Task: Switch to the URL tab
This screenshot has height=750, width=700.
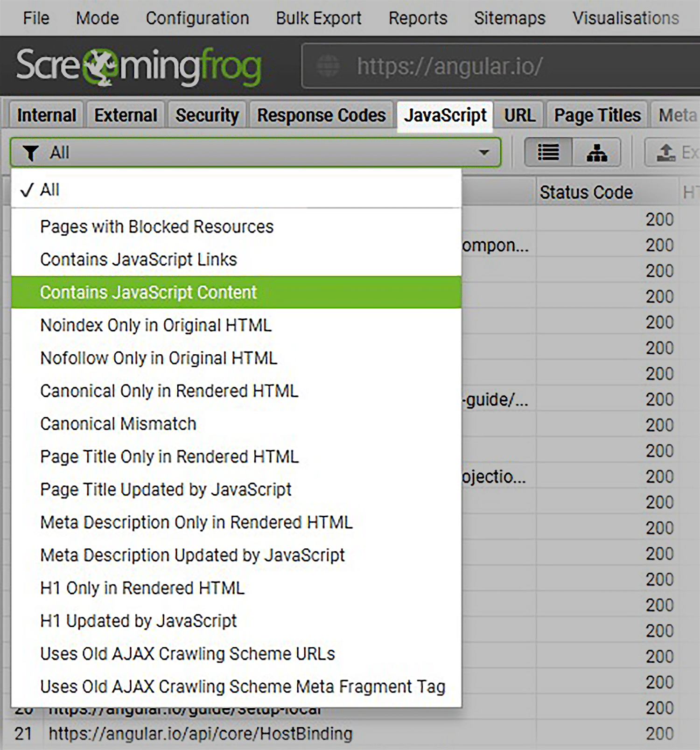Action: tap(520, 115)
